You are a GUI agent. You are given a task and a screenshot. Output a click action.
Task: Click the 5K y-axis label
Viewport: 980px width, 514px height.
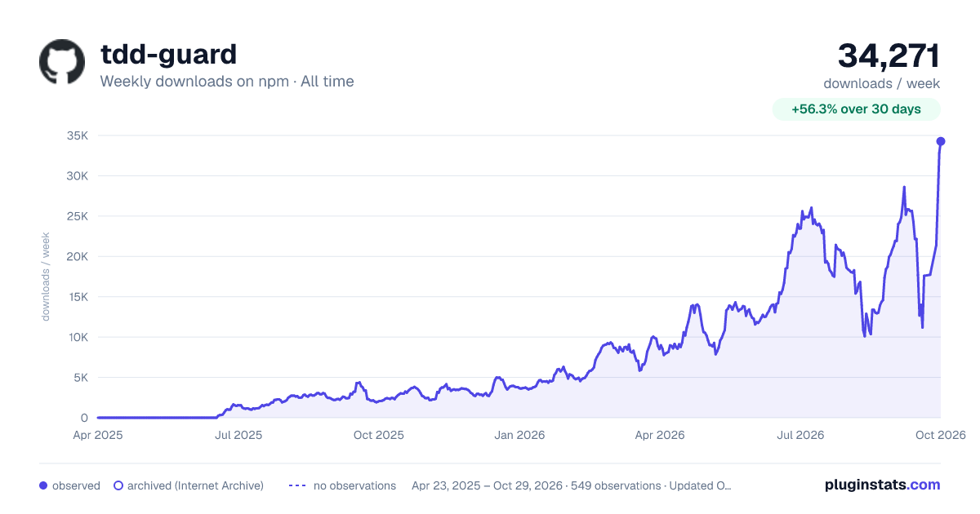(80, 378)
